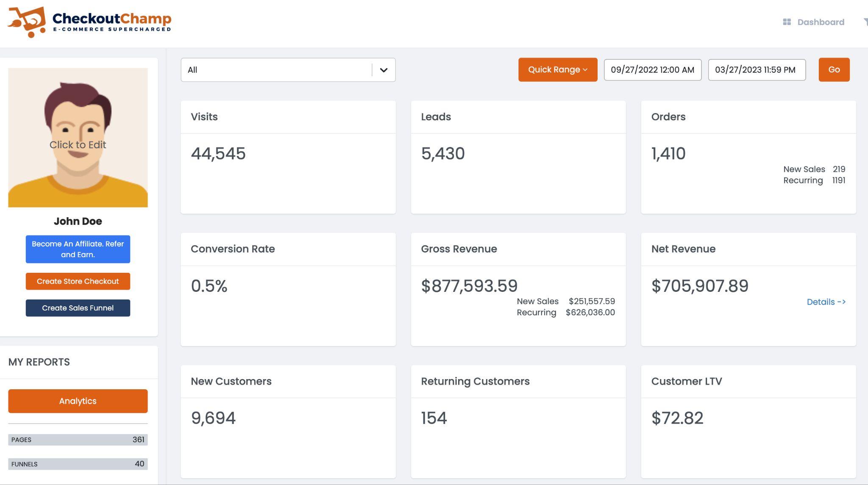868x485 pixels.
Task: Click Returning Customers value 154
Action: 434,418
